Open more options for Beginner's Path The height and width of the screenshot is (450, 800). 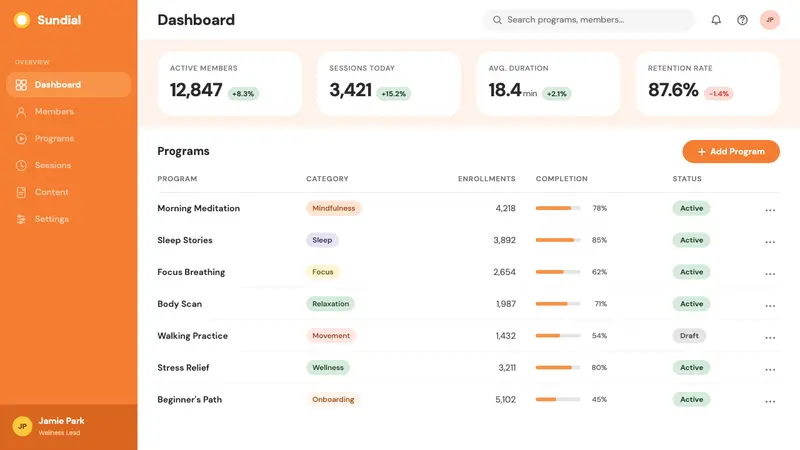[770, 401]
